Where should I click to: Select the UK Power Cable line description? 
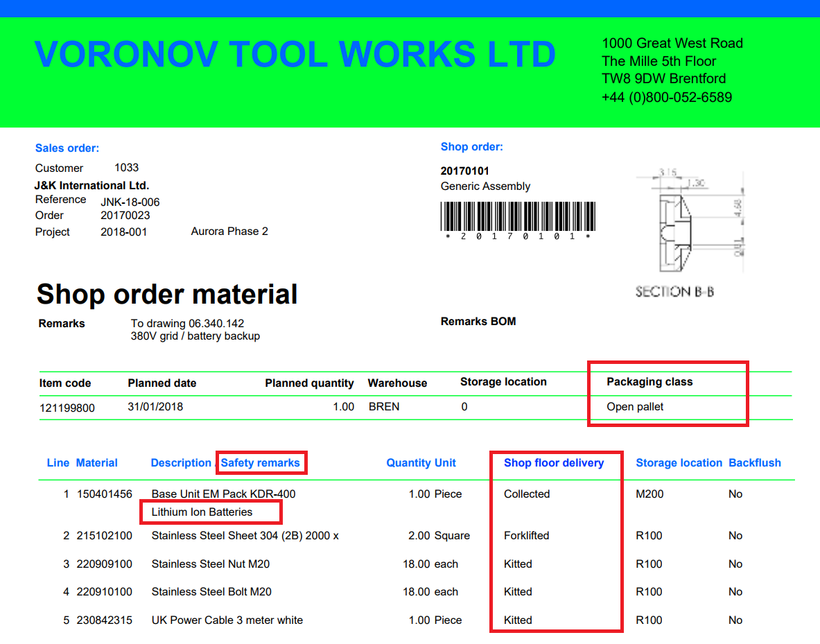click(227, 620)
